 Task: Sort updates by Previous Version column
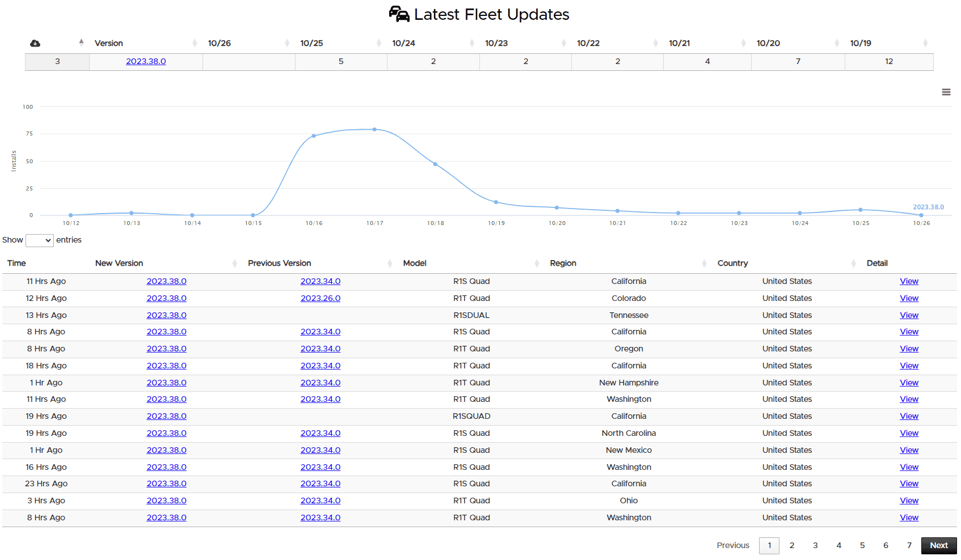tap(280, 263)
